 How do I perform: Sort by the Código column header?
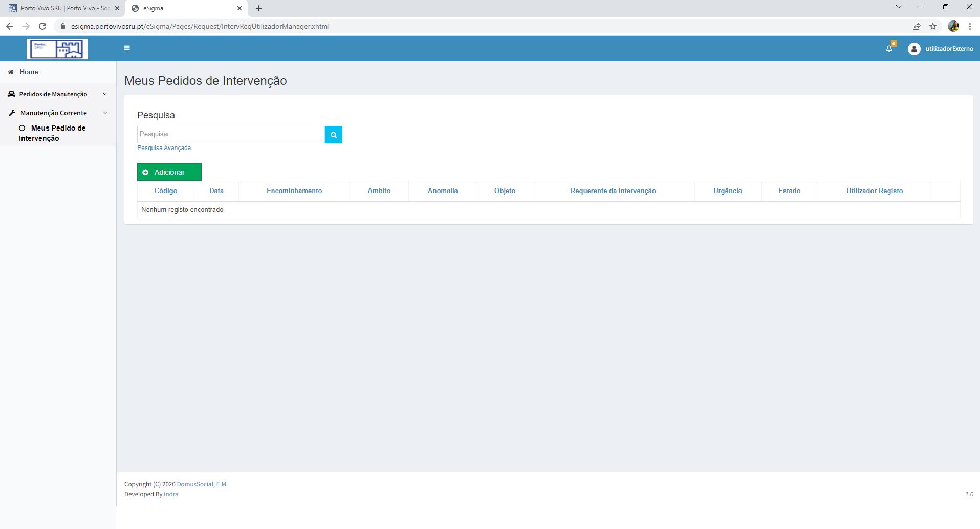point(166,191)
